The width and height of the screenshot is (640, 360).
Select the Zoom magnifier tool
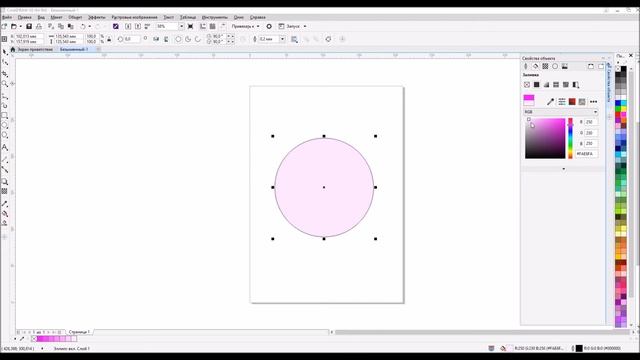pos(5,84)
